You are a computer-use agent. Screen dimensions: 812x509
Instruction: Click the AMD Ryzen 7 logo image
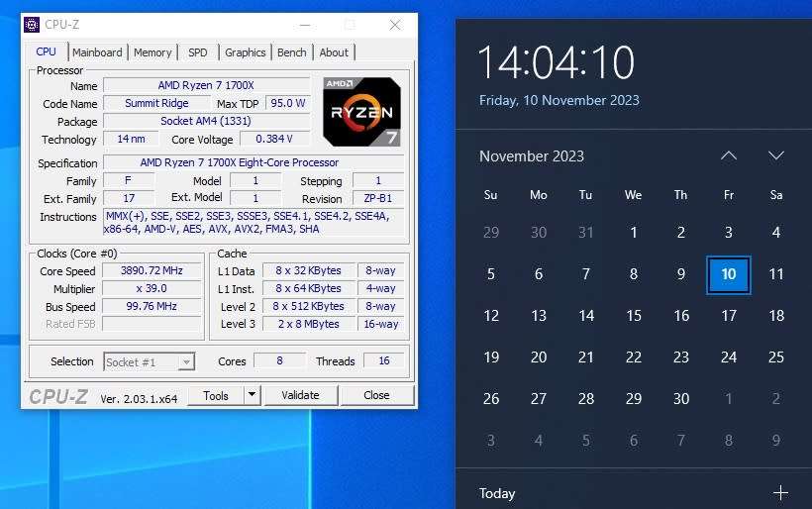361,111
